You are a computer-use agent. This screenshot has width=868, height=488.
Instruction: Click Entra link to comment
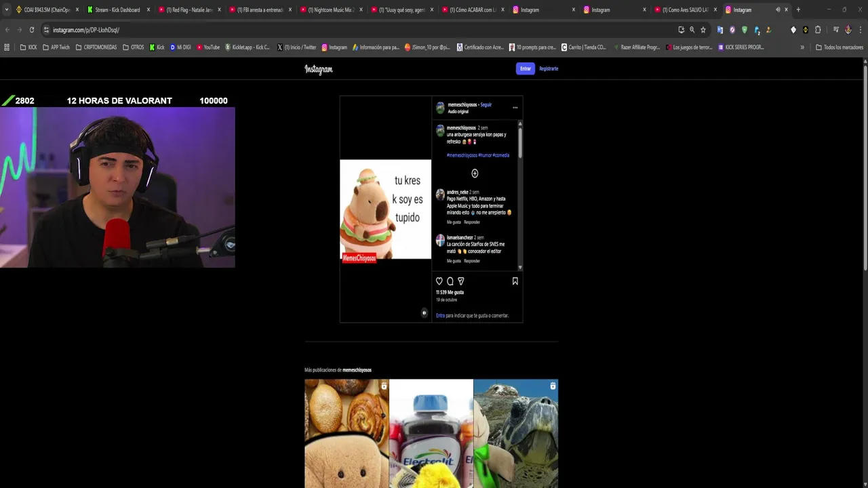[440, 315]
